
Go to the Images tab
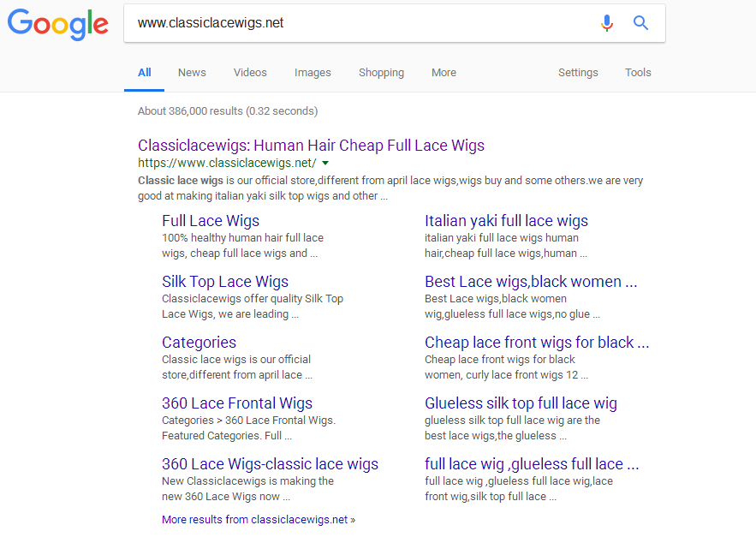pyautogui.click(x=313, y=72)
